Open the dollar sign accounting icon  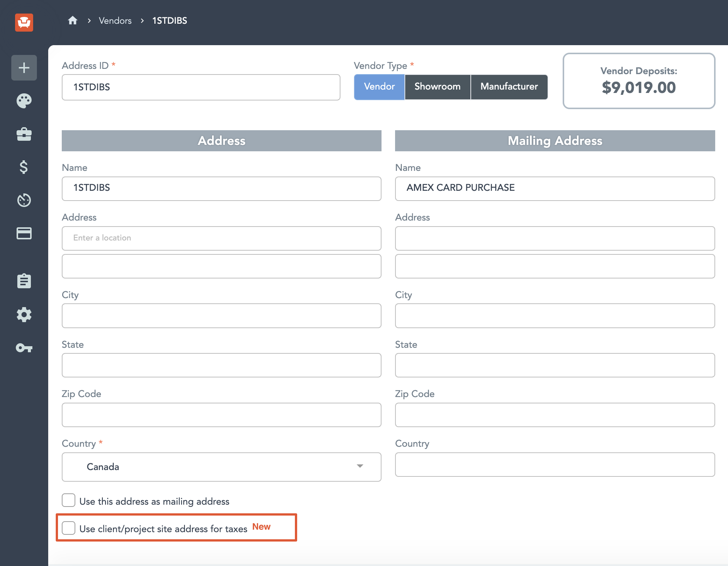tap(24, 167)
